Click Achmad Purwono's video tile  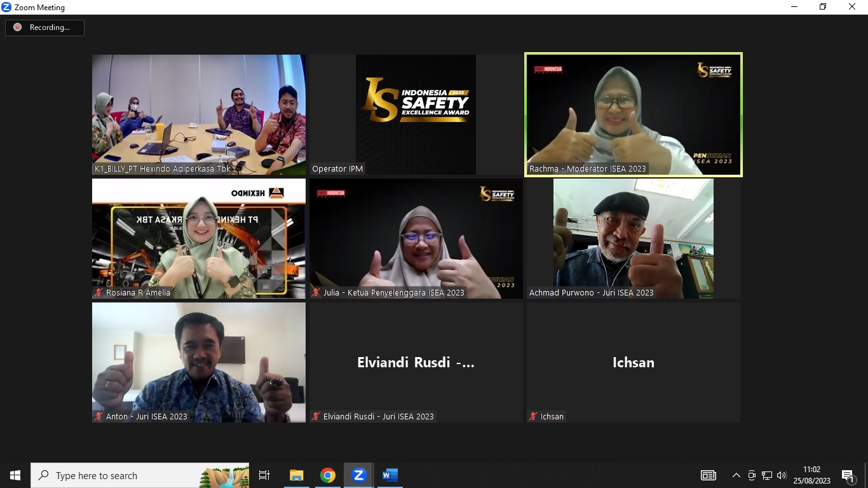633,238
